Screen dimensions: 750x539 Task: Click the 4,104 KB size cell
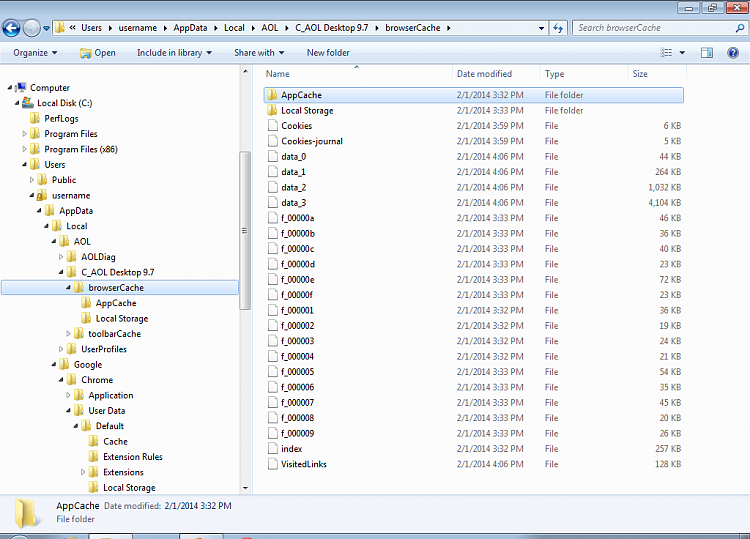[665, 203]
